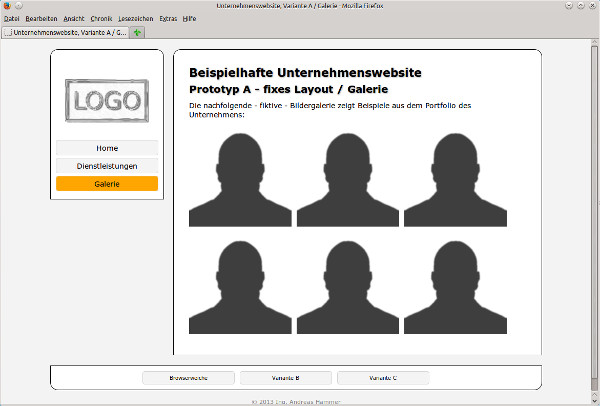
Task: Click the vertical page scrollbar
Action: pos(594,212)
